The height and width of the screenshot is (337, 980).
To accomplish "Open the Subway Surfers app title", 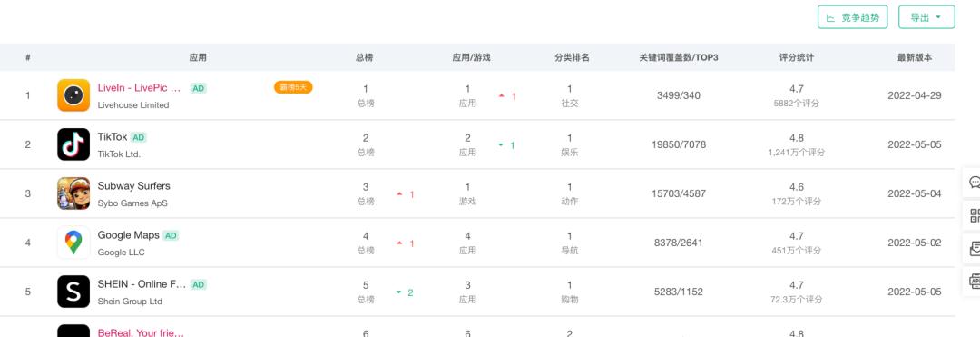I will 133,186.
